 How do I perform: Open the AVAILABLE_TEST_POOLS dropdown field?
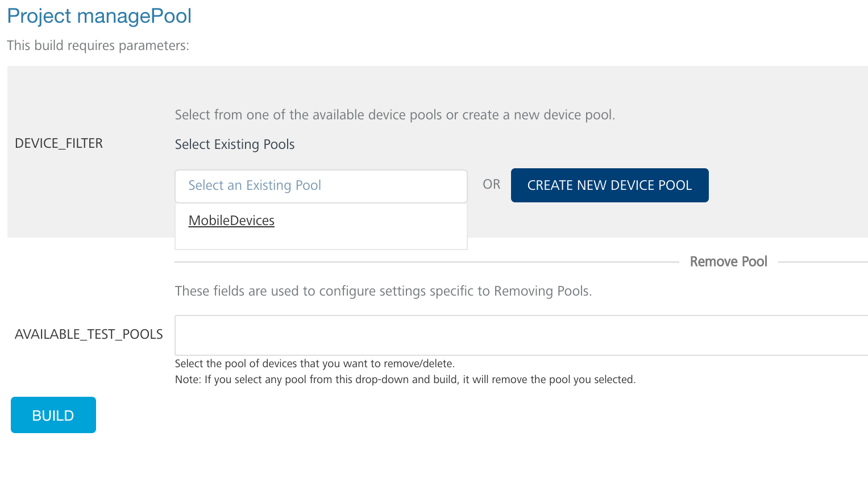(x=521, y=335)
